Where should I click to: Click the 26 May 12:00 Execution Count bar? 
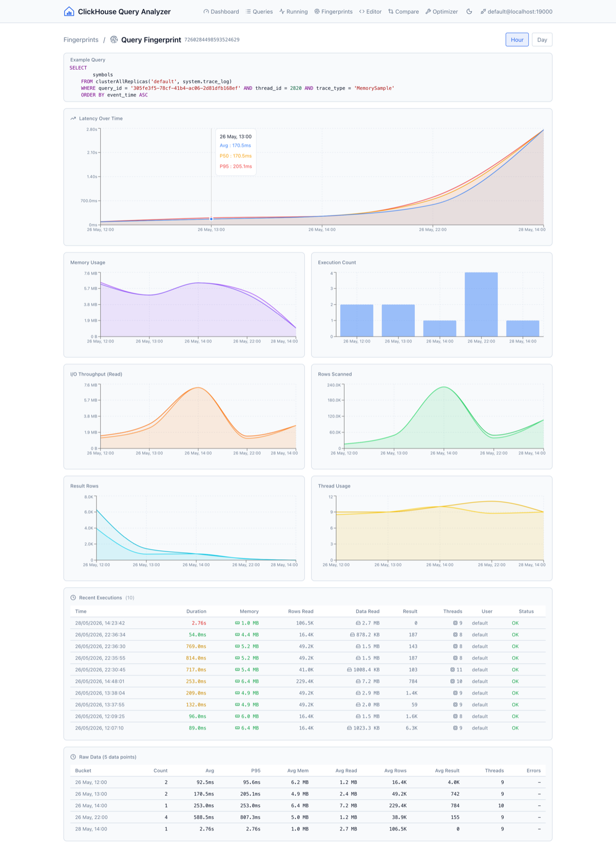tap(357, 320)
